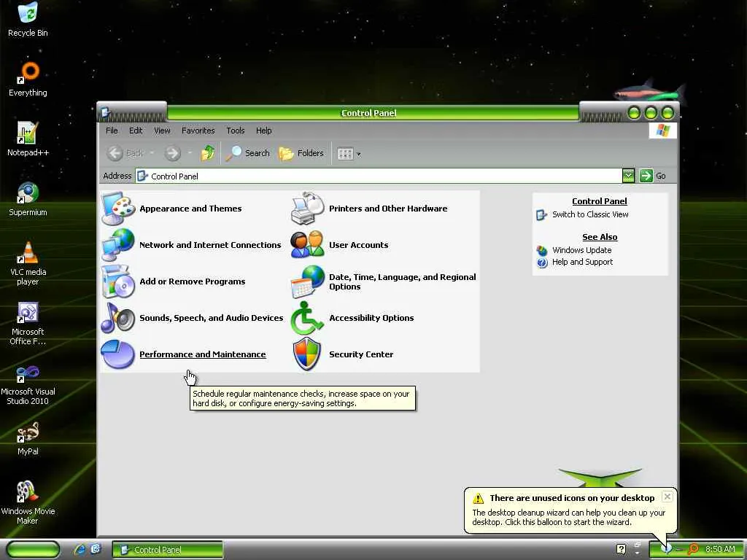The image size is (747, 560).
Task: Close the unused icons balloon notification
Action: (x=667, y=496)
